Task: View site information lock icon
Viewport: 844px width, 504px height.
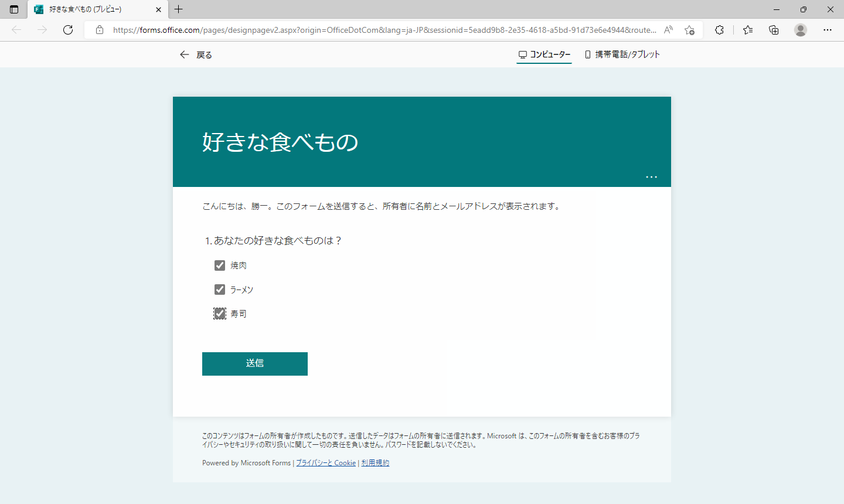Action: coord(99,30)
